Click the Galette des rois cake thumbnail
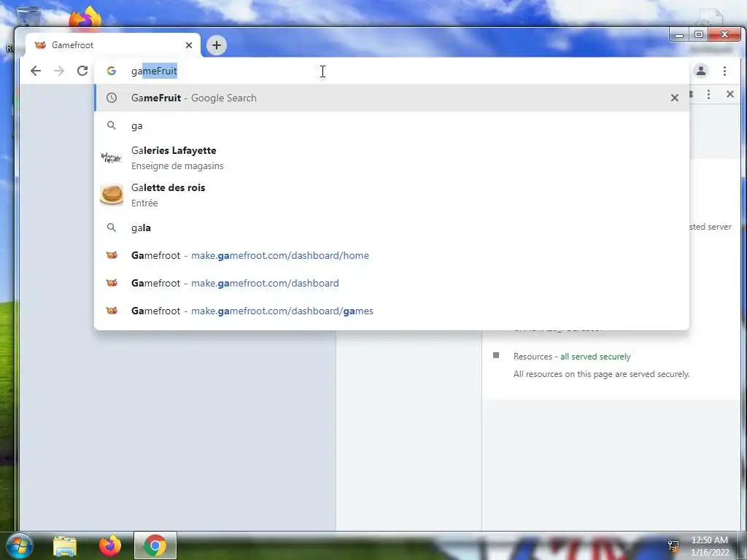The height and width of the screenshot is (560, 747). click(112, 195)
